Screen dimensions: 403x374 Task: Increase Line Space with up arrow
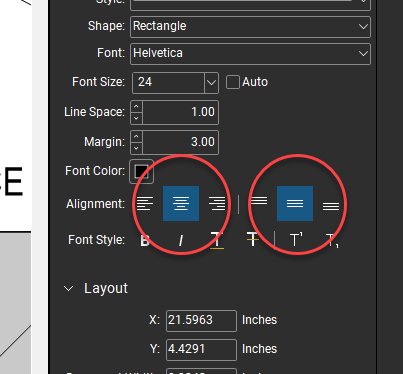[136, 107]
